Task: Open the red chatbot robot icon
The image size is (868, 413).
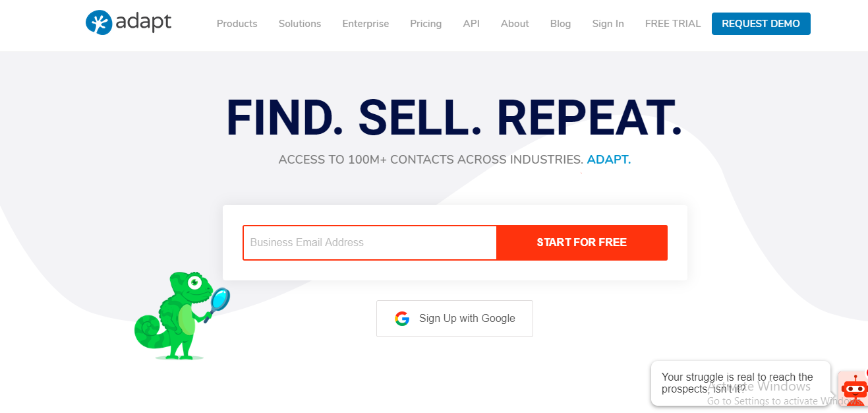Action: click(854, 388)
